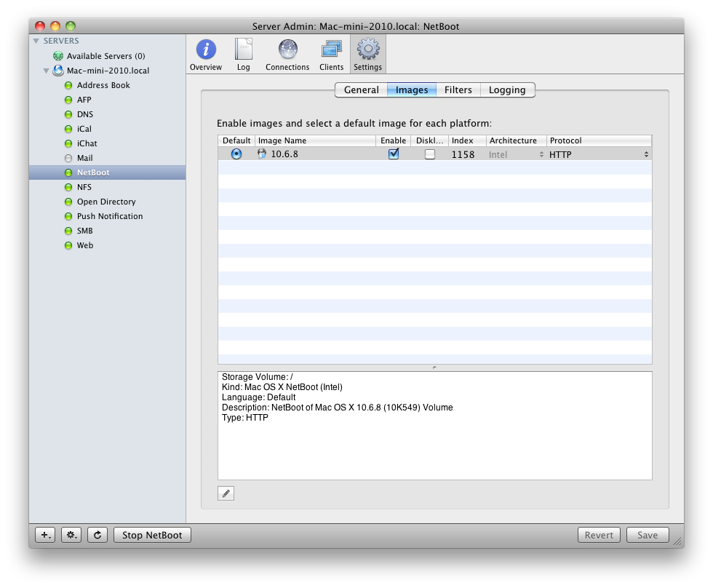Switch to the Logging tab
Screen dimensions: 713x588
point(508,90)
